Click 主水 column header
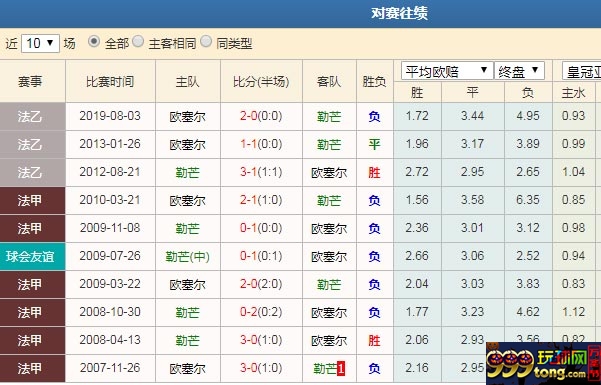 coord(573,93)
